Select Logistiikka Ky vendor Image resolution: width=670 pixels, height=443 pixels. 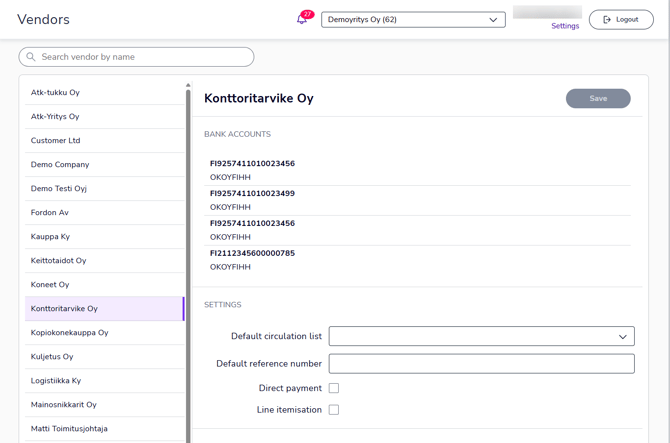[56, 381]
